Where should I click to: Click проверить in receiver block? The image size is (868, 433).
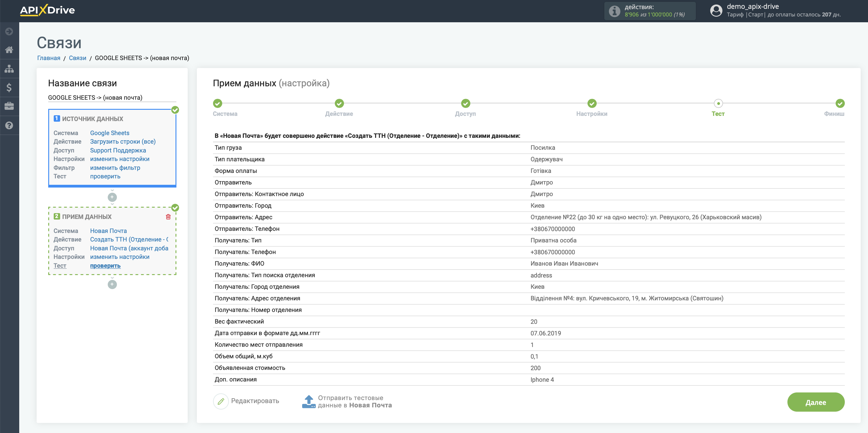105,266
